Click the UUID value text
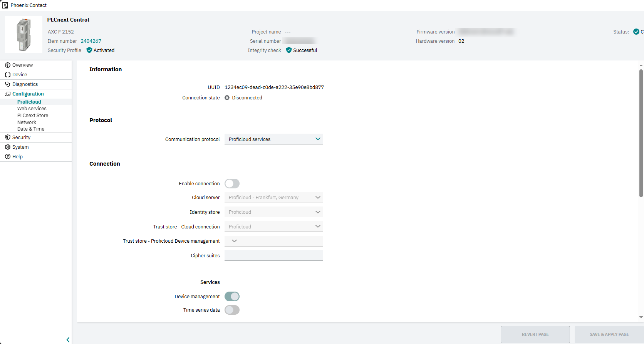644x344 pixels. tap(274, 87)
